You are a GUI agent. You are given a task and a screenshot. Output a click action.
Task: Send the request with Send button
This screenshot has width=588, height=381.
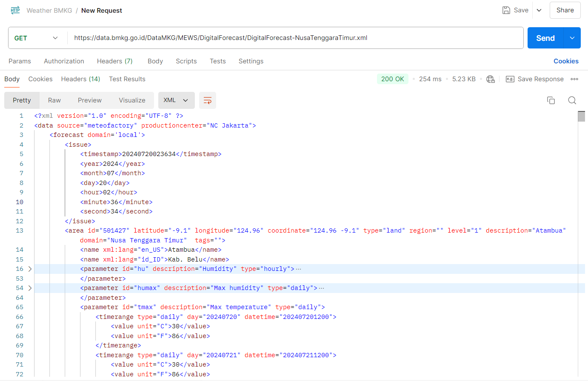tap(545, 38)
